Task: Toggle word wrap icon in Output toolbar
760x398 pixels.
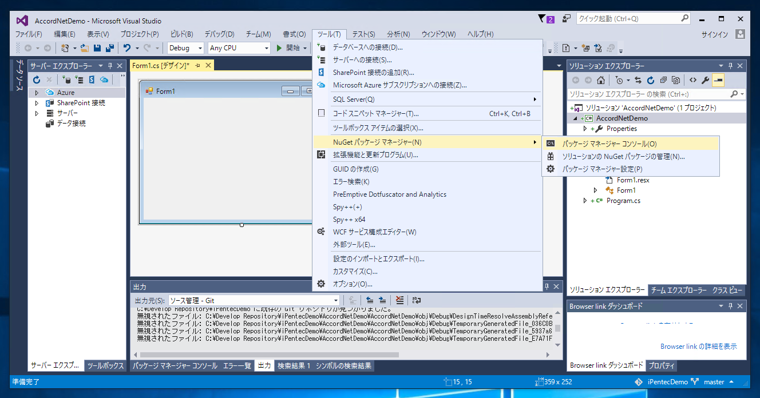Action: tap(416, 301)
